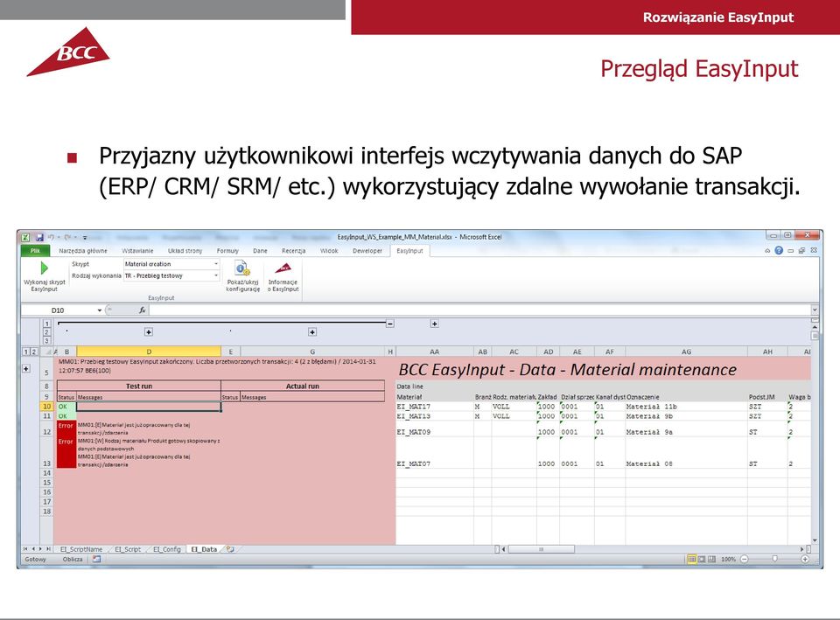
Task: Click the Save icon in quick access toolbar
Action: click(39, 237)
